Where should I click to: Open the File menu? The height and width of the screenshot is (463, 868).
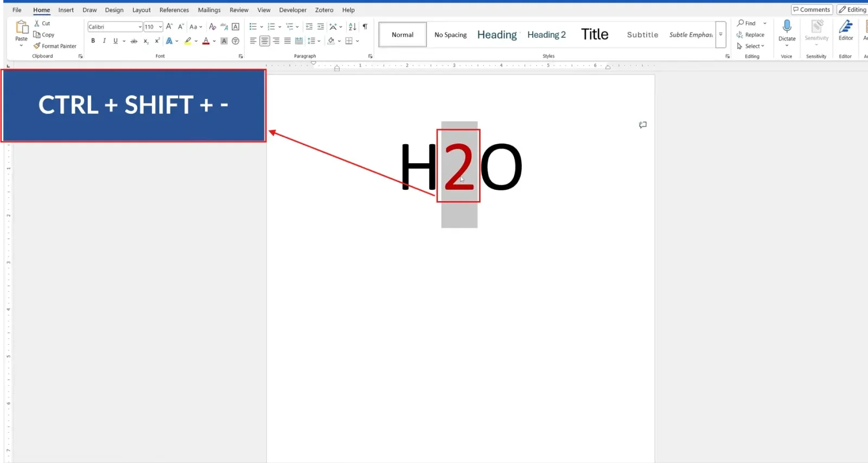pos(17,10)
